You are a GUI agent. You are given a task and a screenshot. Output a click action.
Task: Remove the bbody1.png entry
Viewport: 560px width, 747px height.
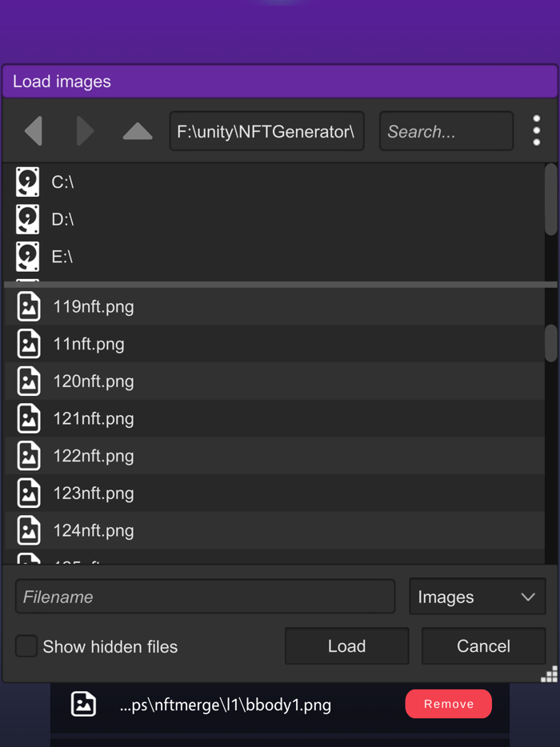(448, 704)
